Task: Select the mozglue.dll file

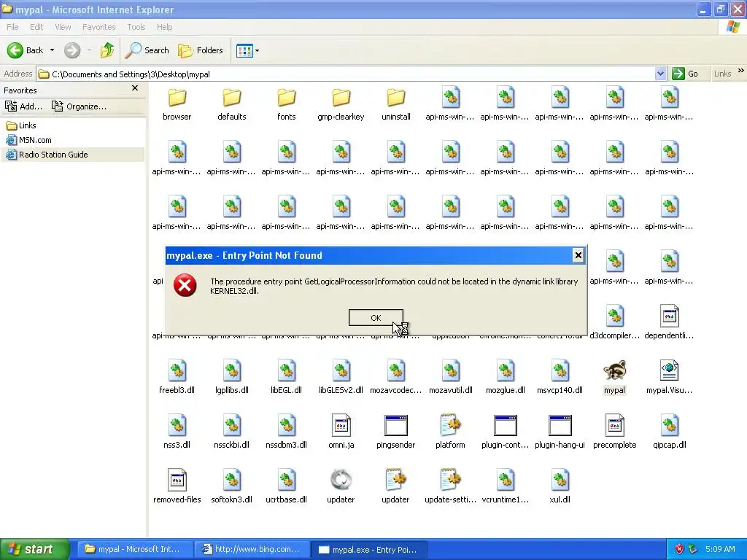Action: (505, 378)
